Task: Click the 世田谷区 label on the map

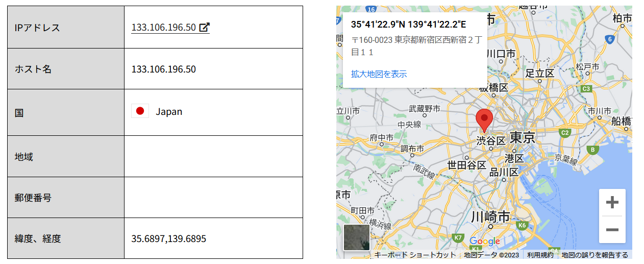Action: pyautogui.click(x=467, y=165)
